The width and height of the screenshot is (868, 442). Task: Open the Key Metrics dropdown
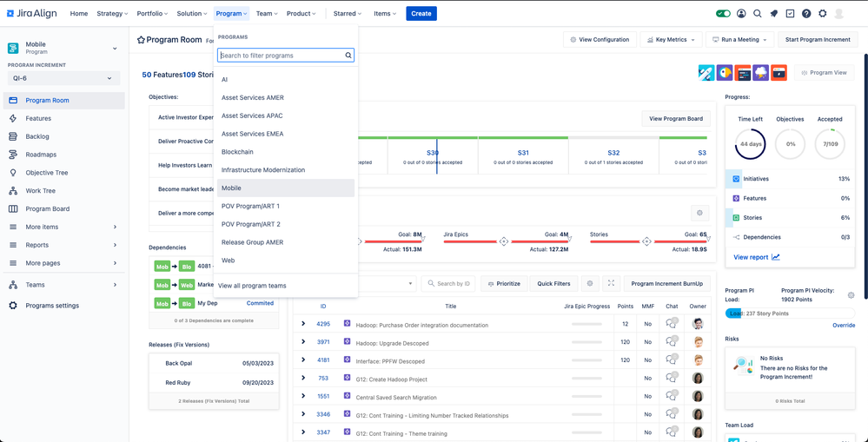pyautogui.click(x=671, y=40)
